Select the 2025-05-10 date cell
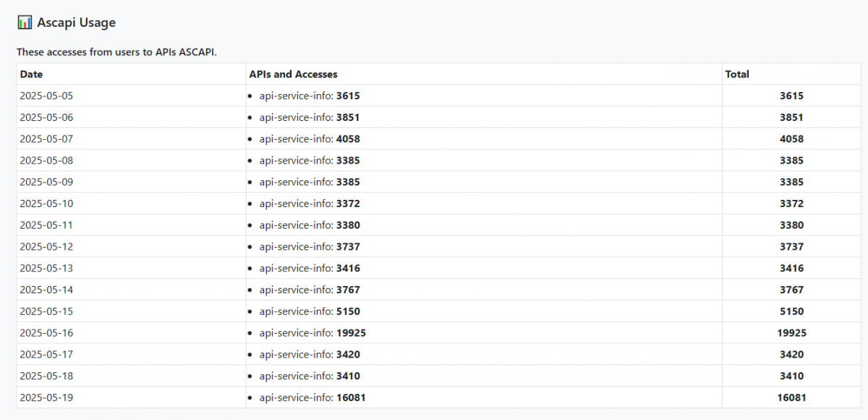868x420 pixels. 46,203
